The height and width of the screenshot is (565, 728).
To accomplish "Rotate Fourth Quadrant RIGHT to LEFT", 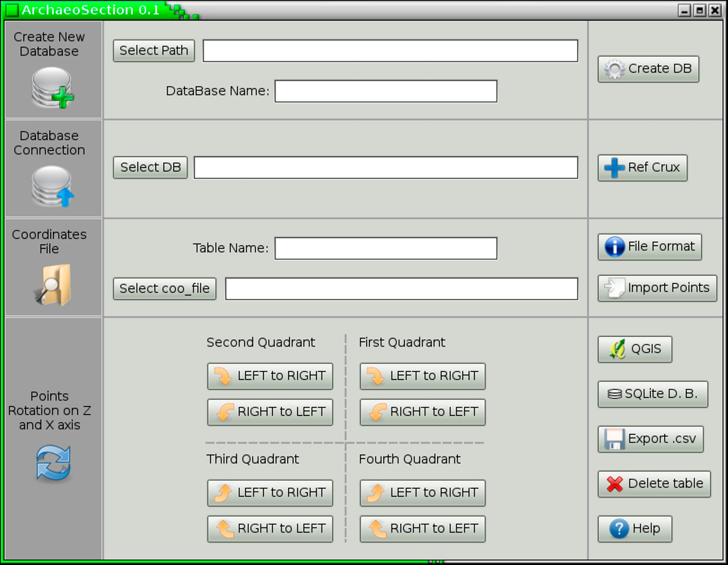I will tap(423, 529).
